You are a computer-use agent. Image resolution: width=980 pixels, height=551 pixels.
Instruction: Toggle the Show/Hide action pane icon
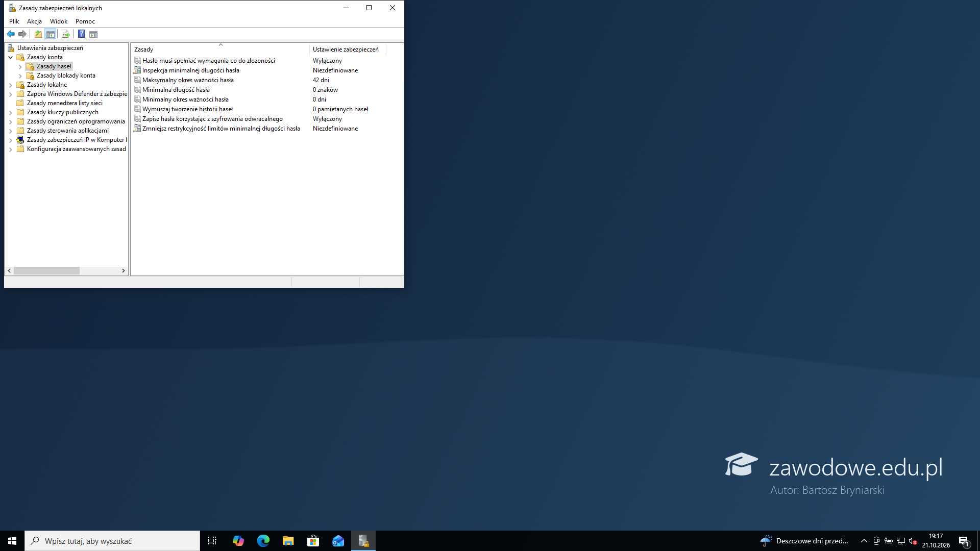click(93, 34)
